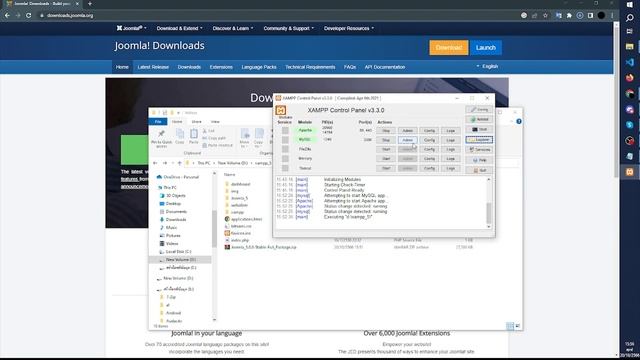Open MySQL Config menu

click(429, 140)
